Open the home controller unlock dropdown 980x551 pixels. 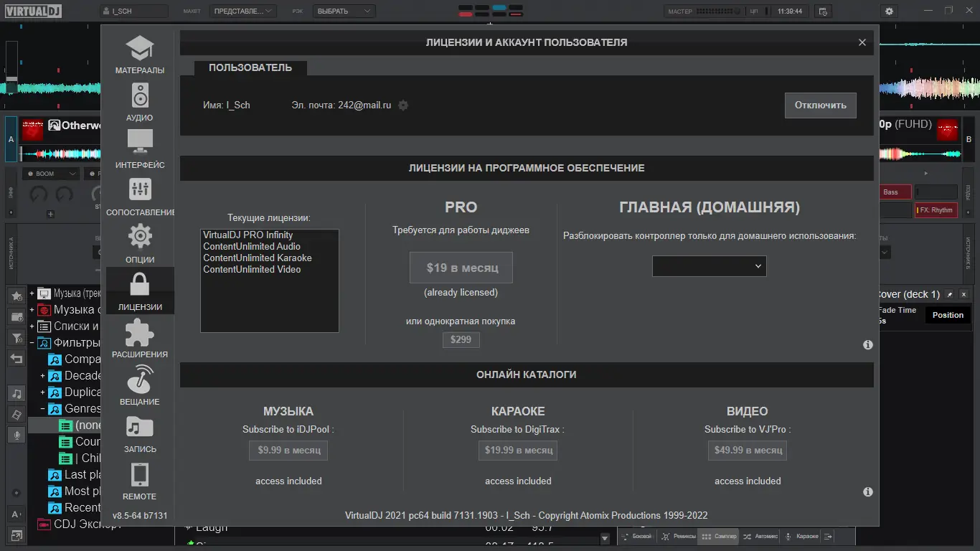pyautogui.click(x=709, y=266)
